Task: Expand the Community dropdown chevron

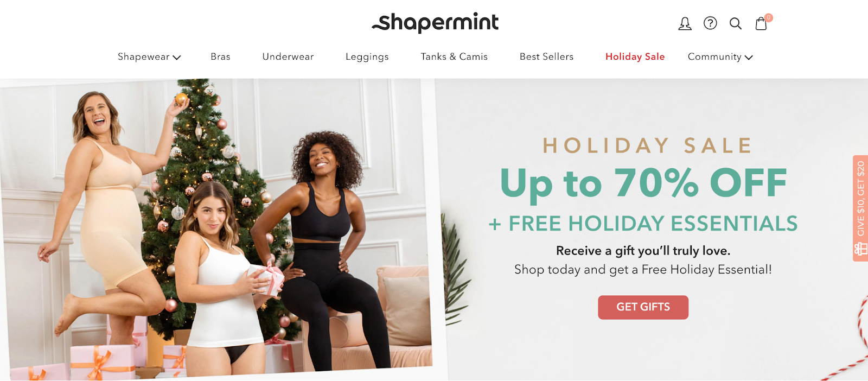Action: pos(749,58)
